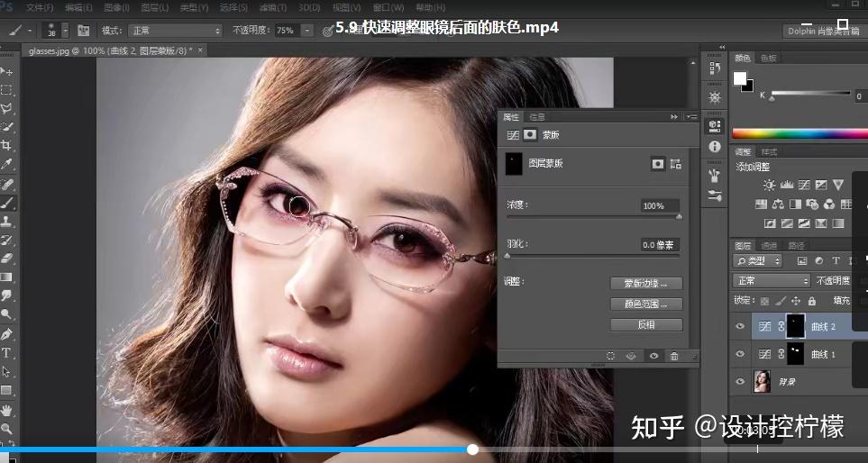Click the color spectrum ramp
Image resolution: width=868 pixels, height=463 pixels.
pyautogui.click(x=799, y=133)
